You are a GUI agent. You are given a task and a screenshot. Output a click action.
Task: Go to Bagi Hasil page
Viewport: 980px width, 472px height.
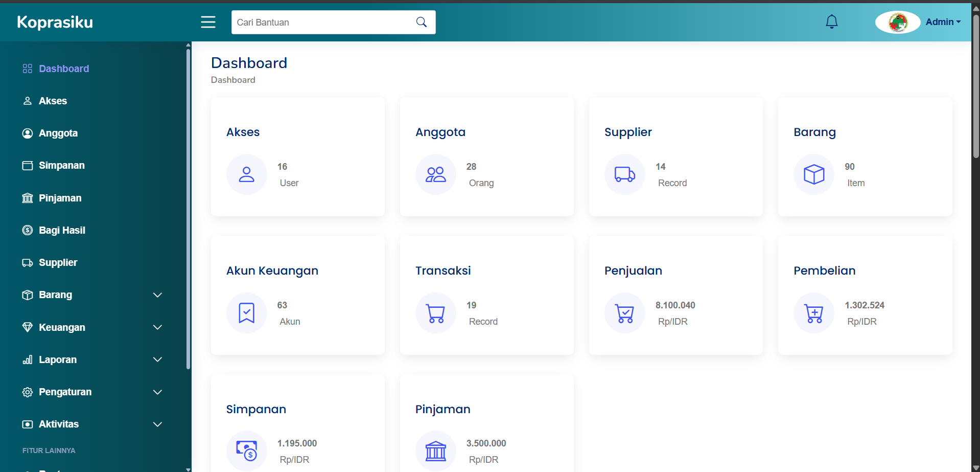click(62, 230)
